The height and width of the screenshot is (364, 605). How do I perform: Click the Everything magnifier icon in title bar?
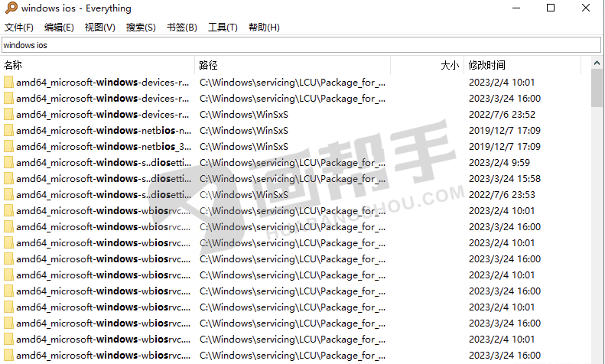(x=11, y=8)
